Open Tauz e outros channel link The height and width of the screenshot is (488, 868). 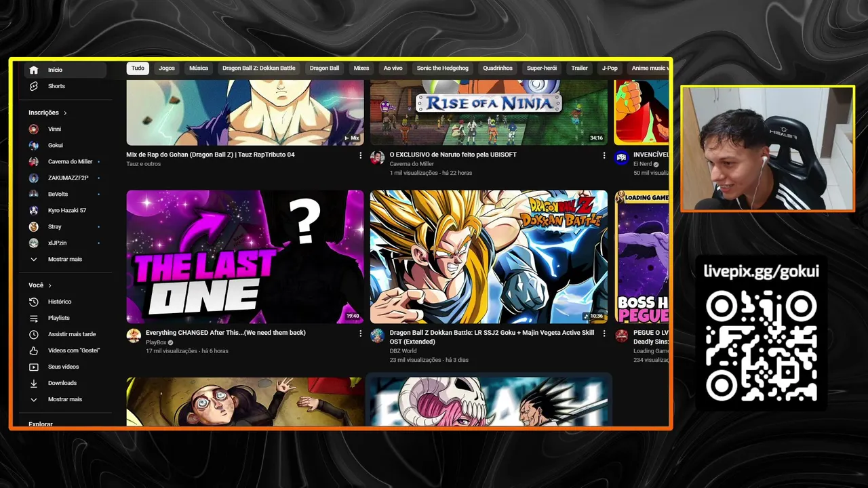pos(144,164)
